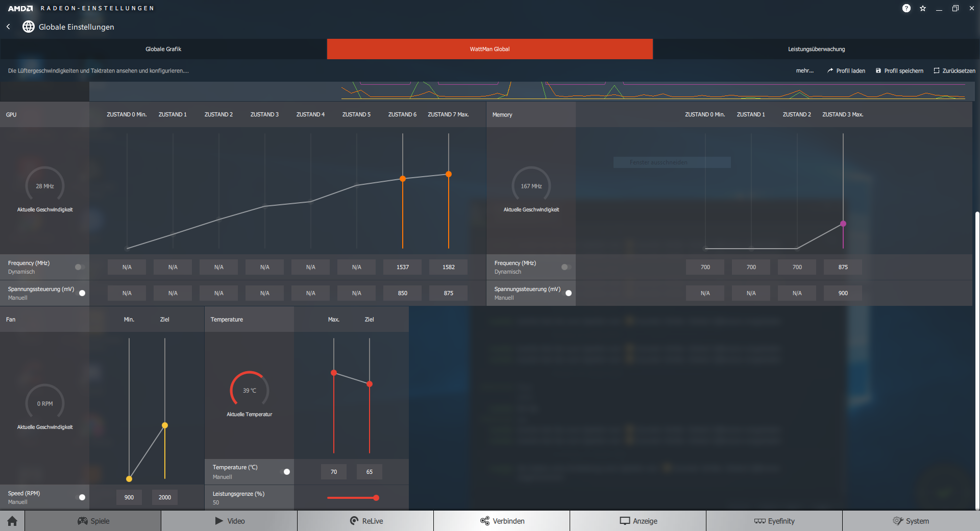Click the Leistungsgrenze value "50"
This screenshot has height=531, width=980.
[216, 502]
